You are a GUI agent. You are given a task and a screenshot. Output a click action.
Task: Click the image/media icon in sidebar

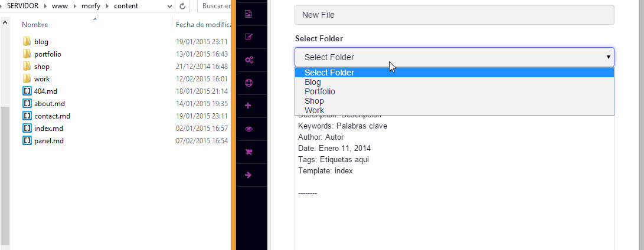click(249, 14)
